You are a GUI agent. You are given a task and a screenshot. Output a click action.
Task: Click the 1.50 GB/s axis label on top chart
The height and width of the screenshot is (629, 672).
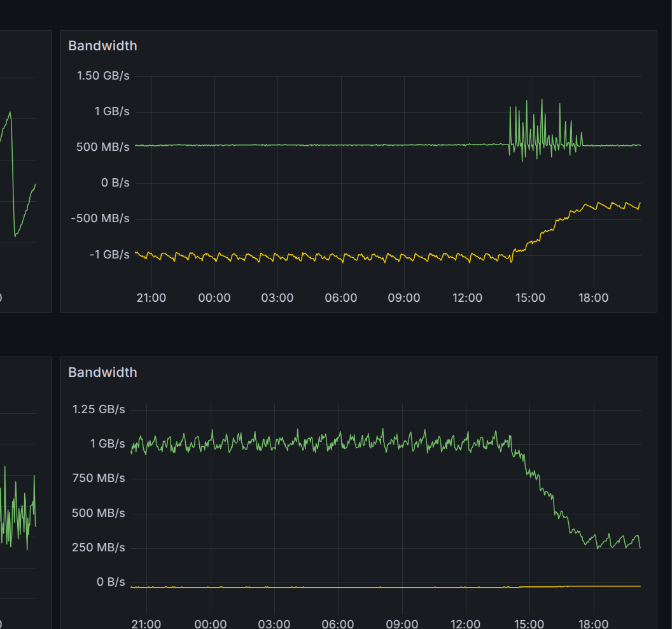(x=103, y=75)
